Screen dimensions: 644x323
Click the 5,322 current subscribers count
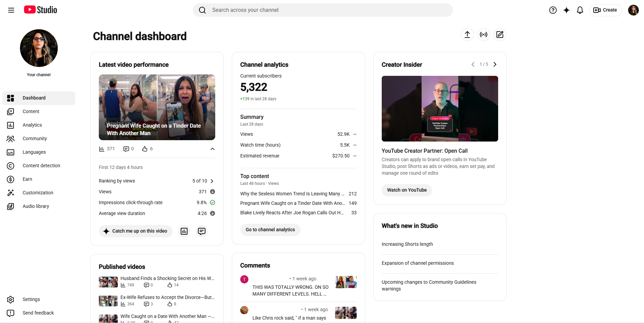254,87
